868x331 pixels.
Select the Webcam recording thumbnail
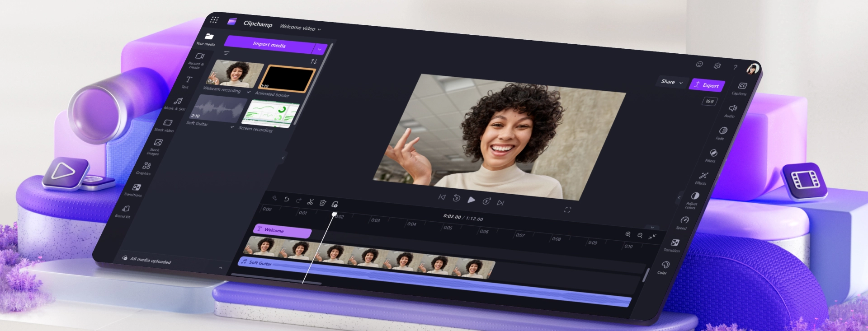click(234, 74)
